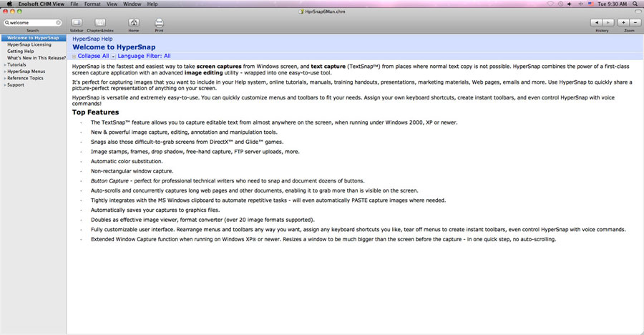
Task: Click in the search field containing welcome
Action: pos(32,23)
